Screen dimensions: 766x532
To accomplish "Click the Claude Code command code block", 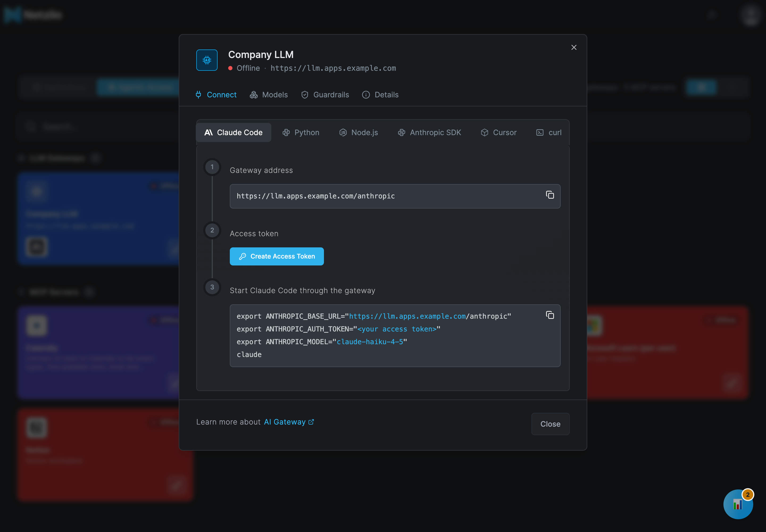I will 395,336.
